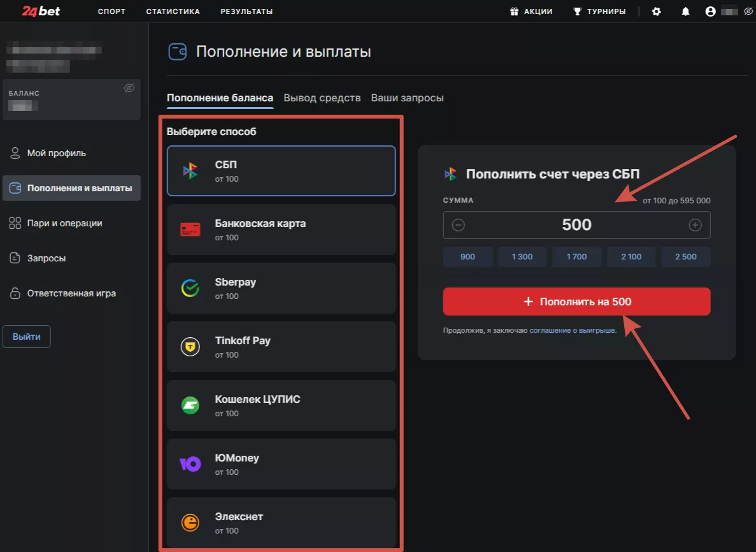This screenshot has height=552, width=756.
Task: Select Элекснет payment method
Action: (281, 523)
